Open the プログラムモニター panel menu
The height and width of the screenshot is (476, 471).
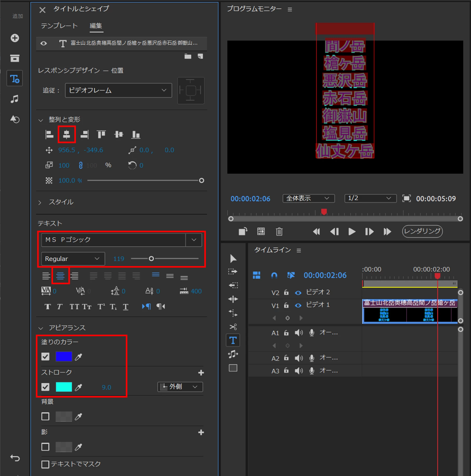click(x=290, y=10)
